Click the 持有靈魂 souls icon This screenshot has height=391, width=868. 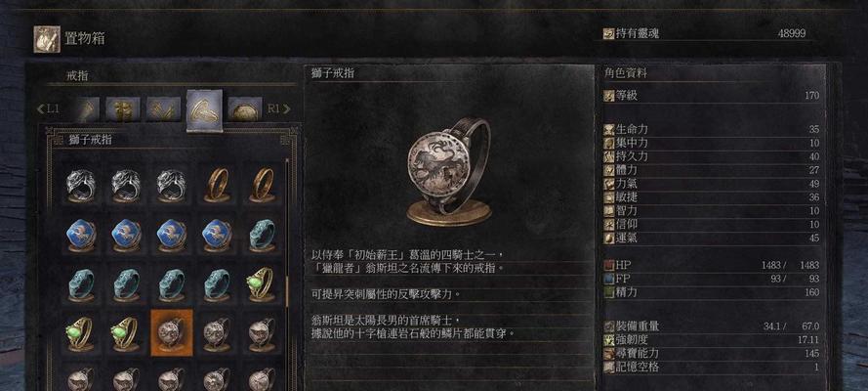608,34
